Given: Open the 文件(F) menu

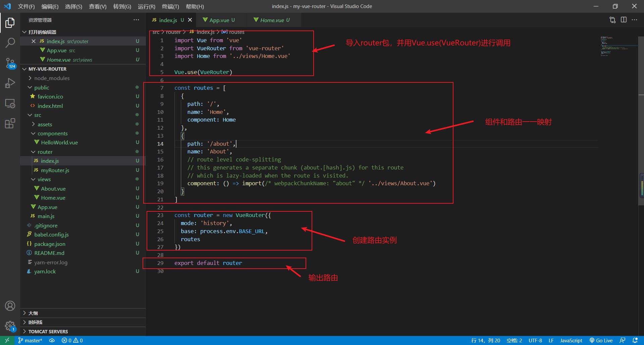Looking at the screenshot, I should click(x=26, y=6).
